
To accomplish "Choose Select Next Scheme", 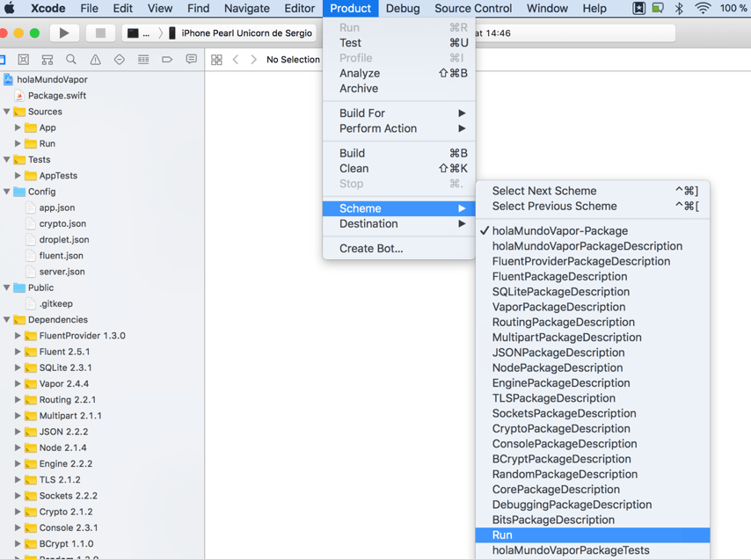I will pos(593,191).
